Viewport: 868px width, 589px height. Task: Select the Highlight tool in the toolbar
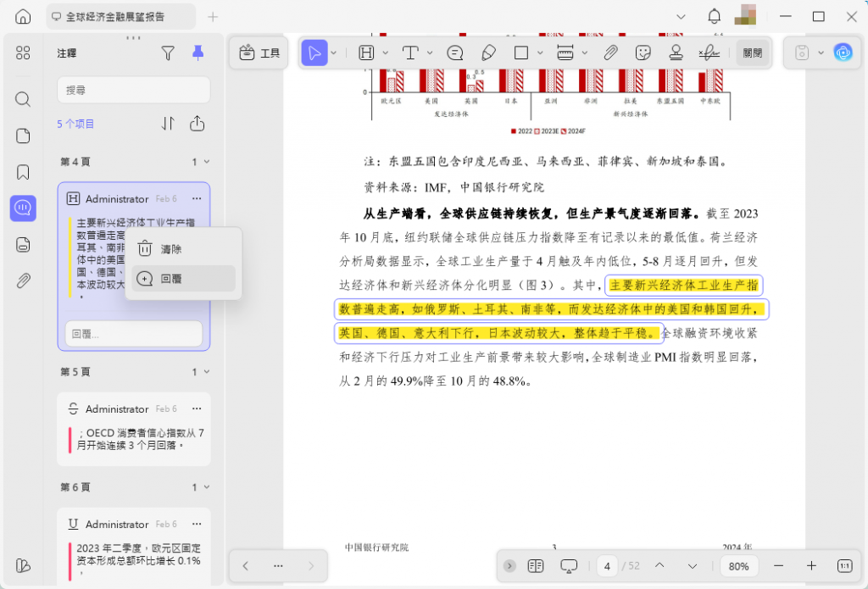point(364,52)
